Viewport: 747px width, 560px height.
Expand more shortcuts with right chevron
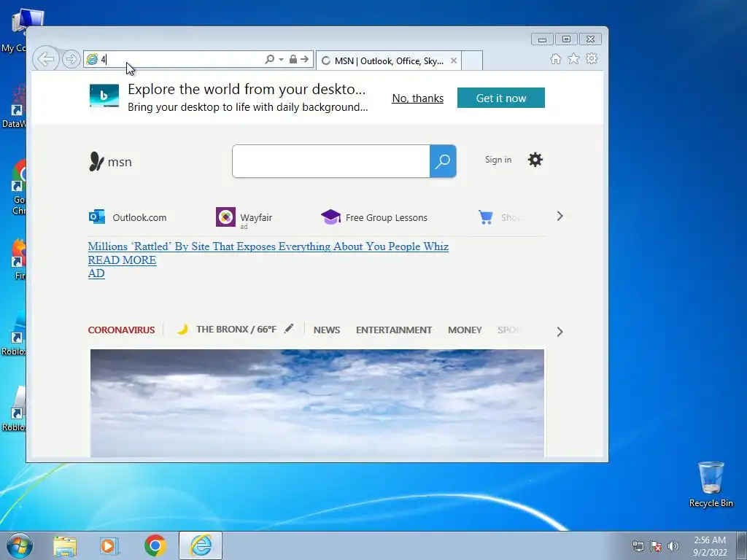pyautogui.click(x=560, y=216)
